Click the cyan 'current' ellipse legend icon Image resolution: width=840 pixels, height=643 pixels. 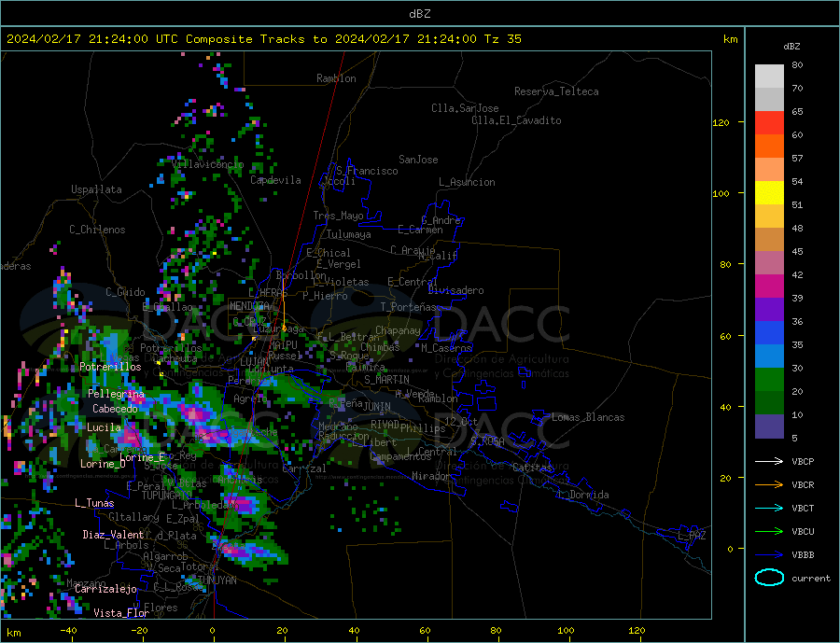click(x=769, y=578)
